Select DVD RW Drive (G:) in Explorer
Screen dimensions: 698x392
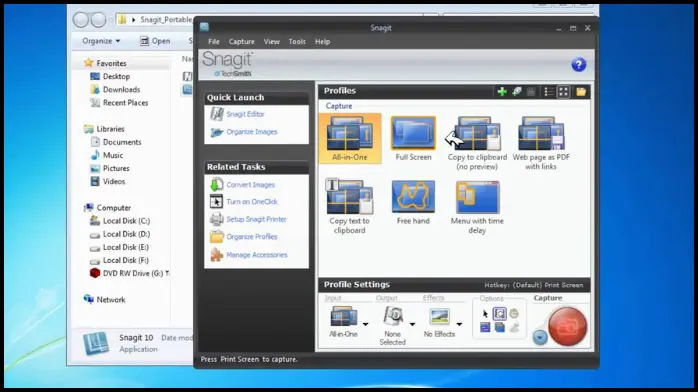(x=129, y=273)
